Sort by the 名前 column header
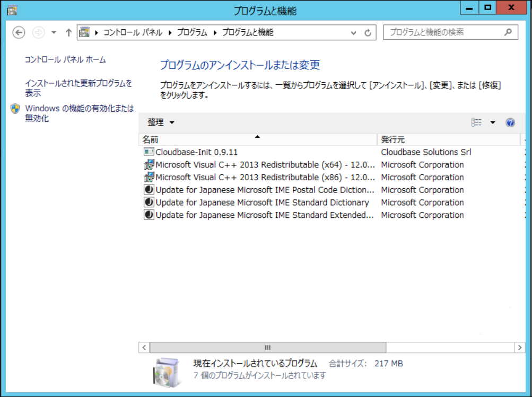 [258, 139]
